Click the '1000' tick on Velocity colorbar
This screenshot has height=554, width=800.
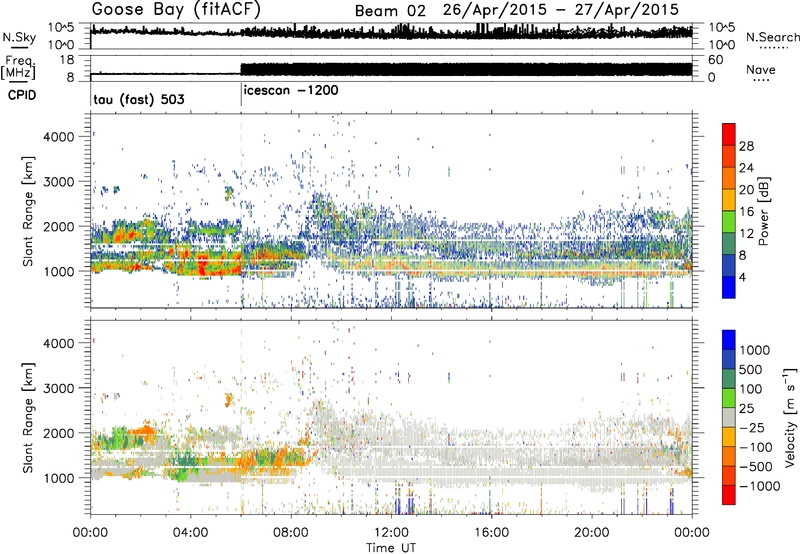[x=755, y=350]
